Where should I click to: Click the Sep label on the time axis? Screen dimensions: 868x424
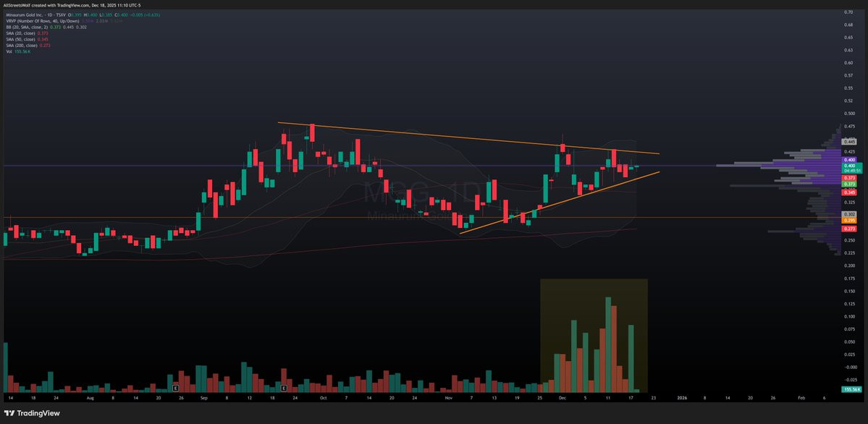point(203,397)
